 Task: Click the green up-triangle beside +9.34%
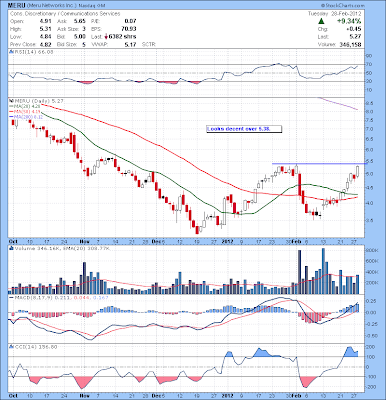pos(321,21)
